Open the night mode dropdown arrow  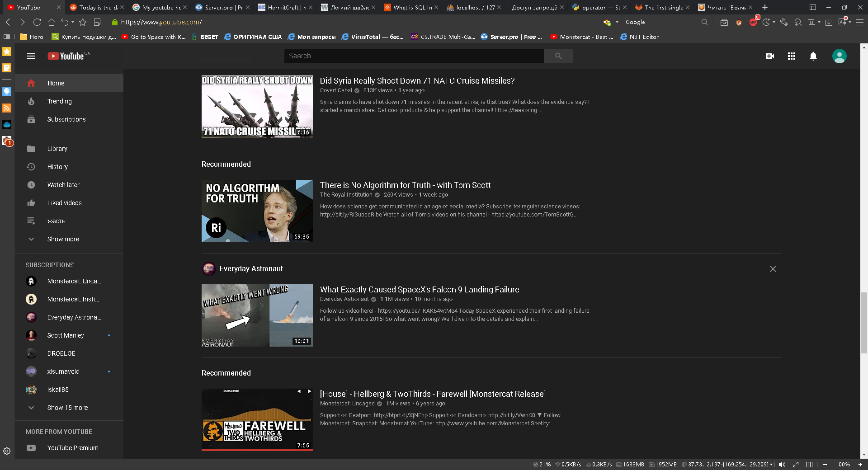(774, 22)
